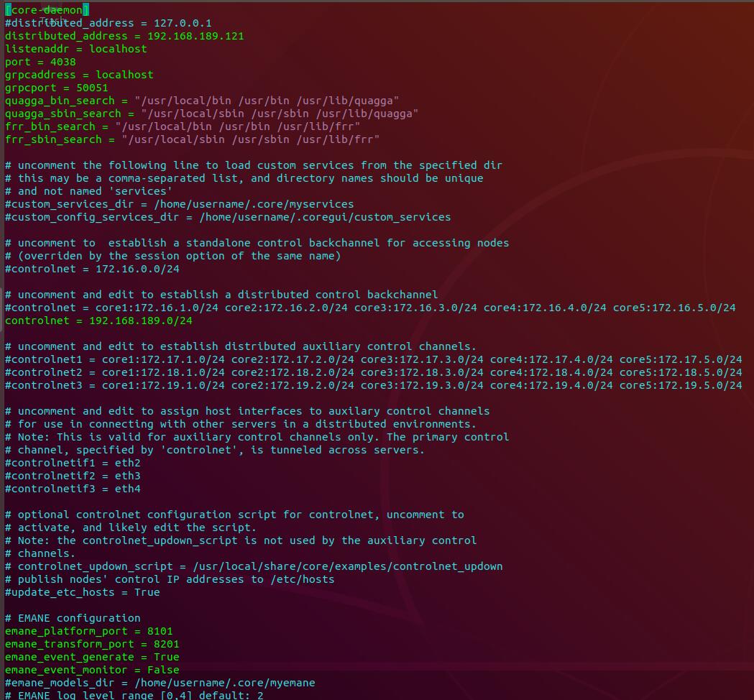Click the '# controlnet_updown_script' path line

[x=254, y=567]
